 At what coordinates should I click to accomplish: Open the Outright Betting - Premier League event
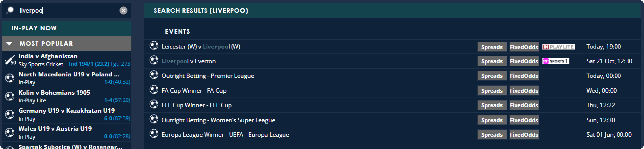pyautogui.click(x=207, y=76)
